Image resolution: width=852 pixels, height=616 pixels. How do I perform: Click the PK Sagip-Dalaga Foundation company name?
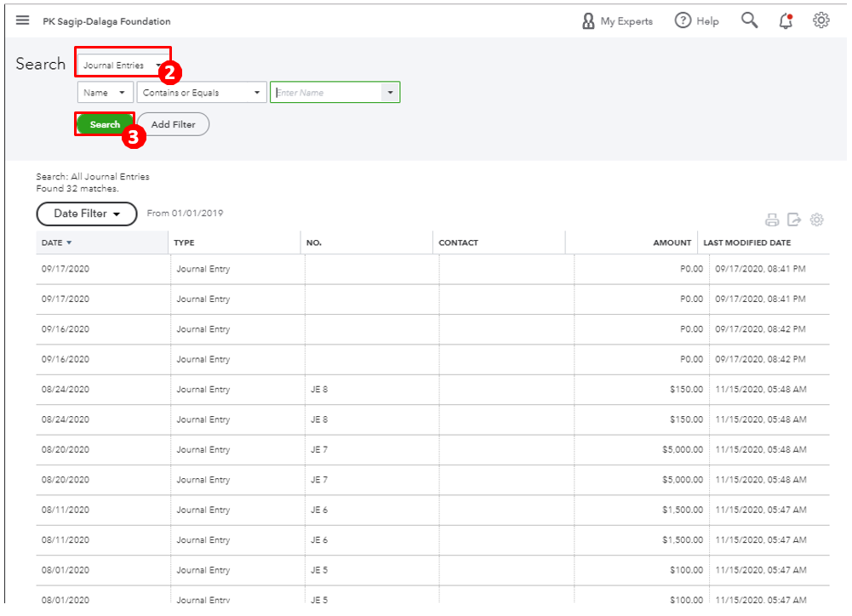[x=106, y=21]
